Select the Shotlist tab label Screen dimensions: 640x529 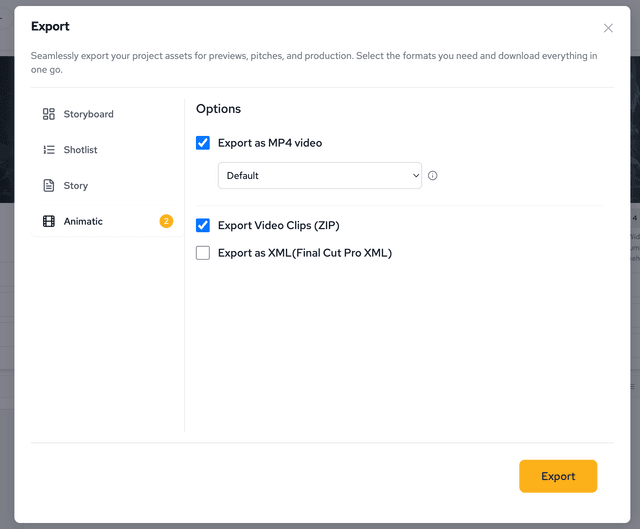(80, 150)
